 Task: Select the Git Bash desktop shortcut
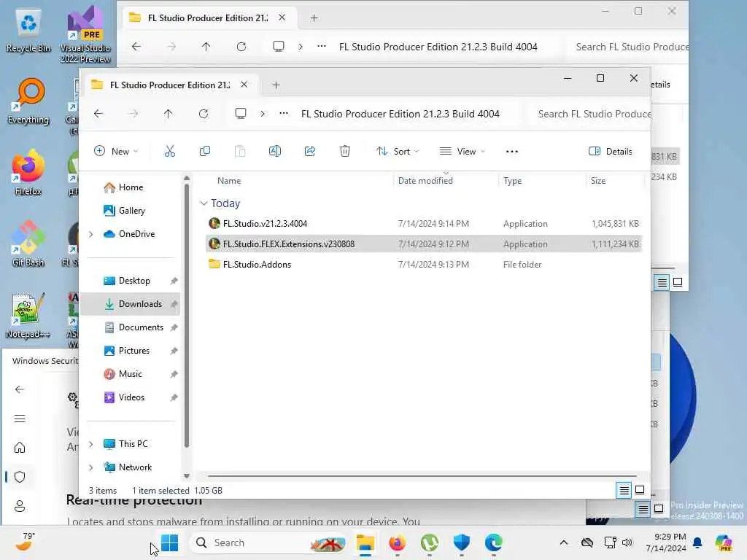[28, 244]
